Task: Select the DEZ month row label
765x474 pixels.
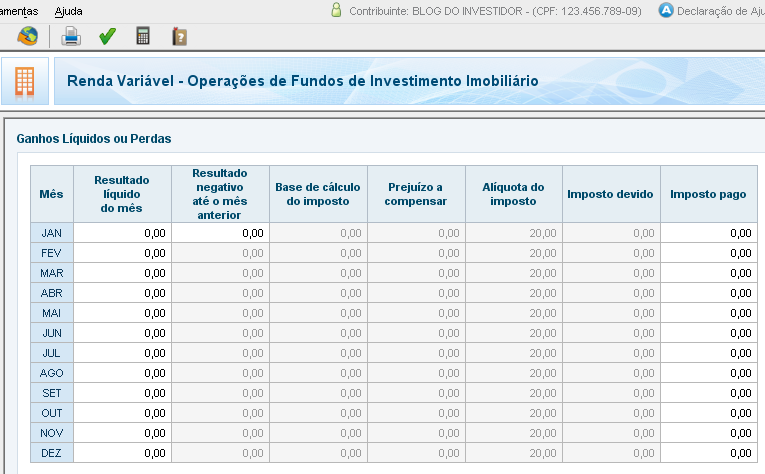Action: point(52,453)
